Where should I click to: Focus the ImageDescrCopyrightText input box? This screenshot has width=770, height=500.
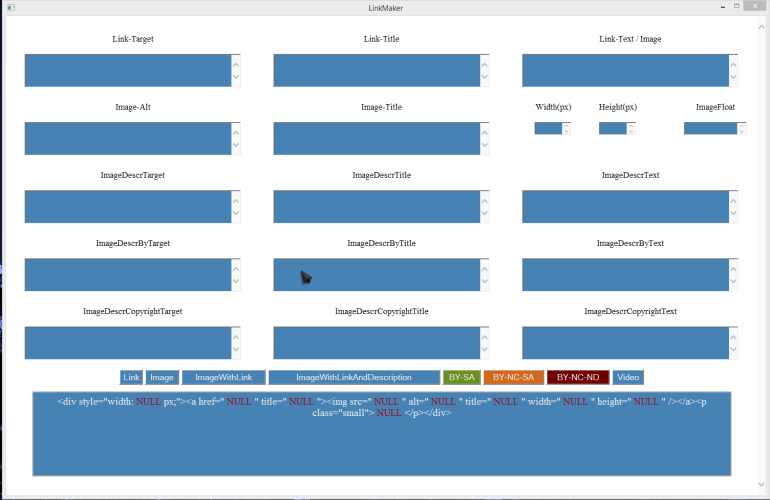tap(625, 343)
